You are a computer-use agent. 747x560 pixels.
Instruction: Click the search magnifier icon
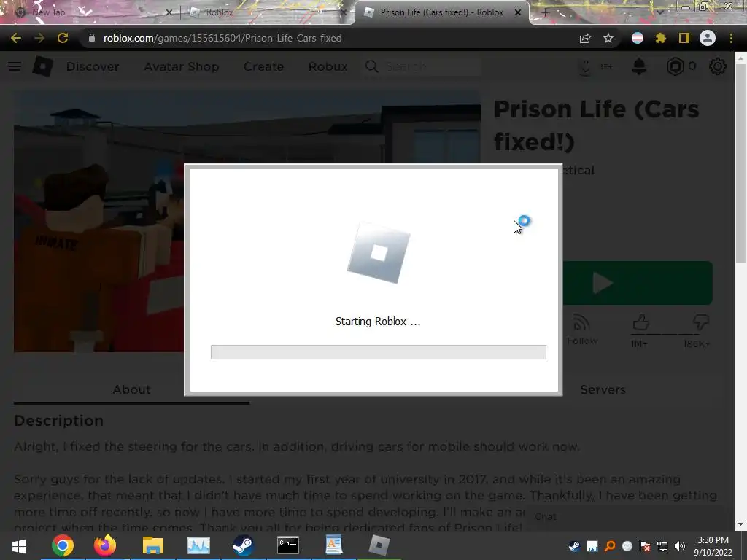(372, 66)
